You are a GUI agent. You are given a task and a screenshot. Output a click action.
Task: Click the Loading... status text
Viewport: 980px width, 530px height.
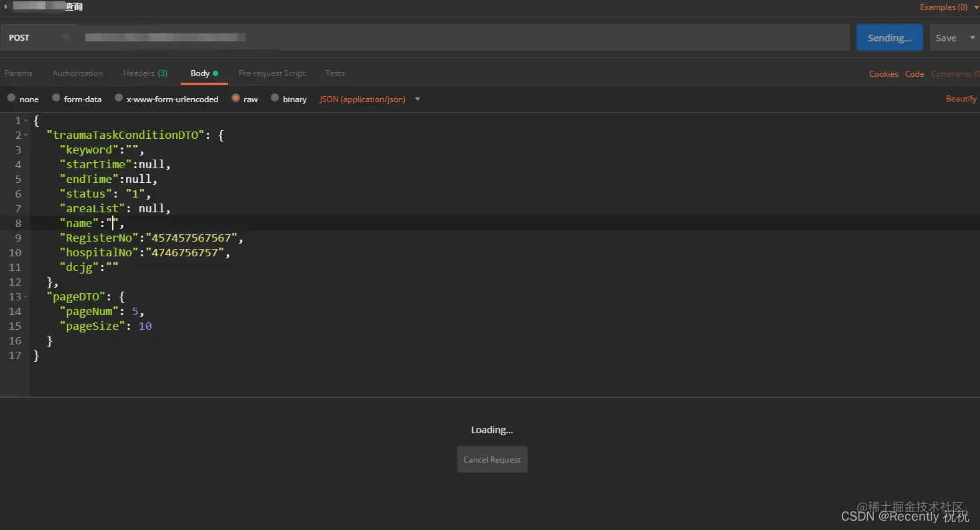(492, 430)
